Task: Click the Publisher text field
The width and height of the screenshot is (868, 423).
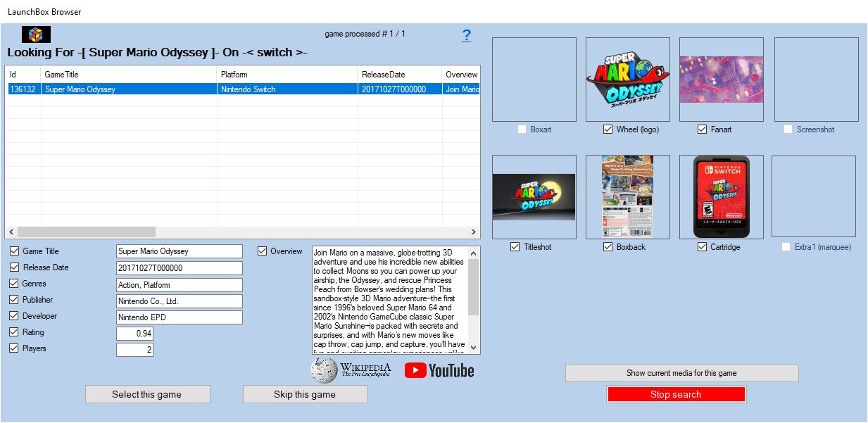Action: pyautogui.click(x=179, y=301)
